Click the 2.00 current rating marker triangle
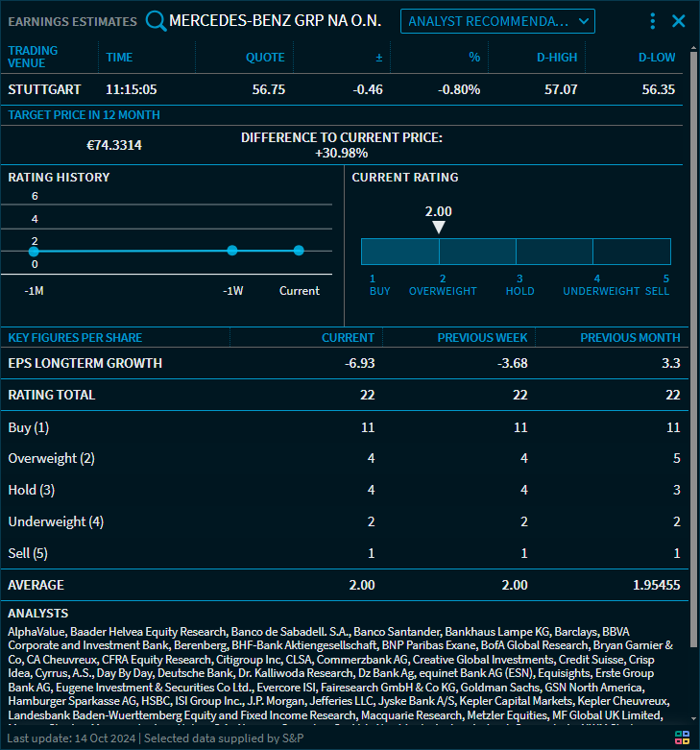 point(439,228)
